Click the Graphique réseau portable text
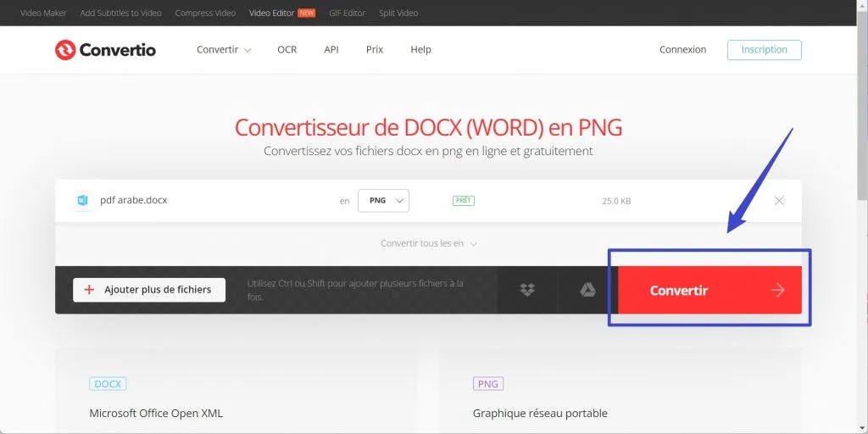Screen dimensions: 868x434 point(540,414)
